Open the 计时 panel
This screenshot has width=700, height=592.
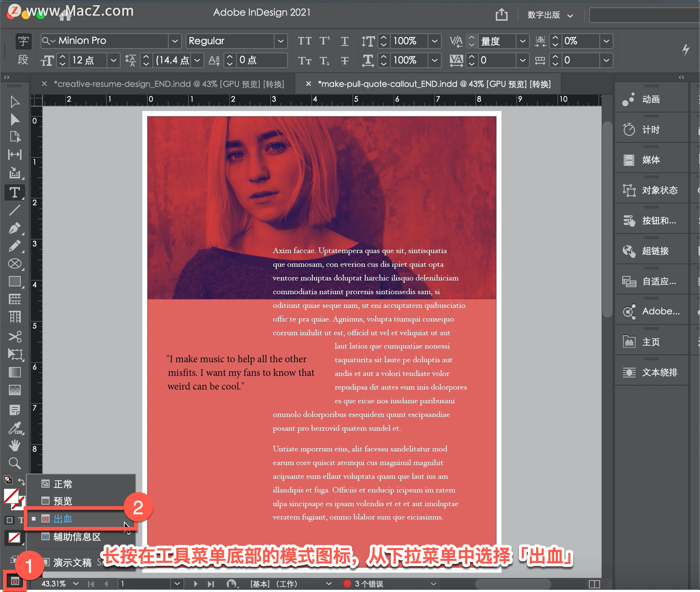(651, 129)
